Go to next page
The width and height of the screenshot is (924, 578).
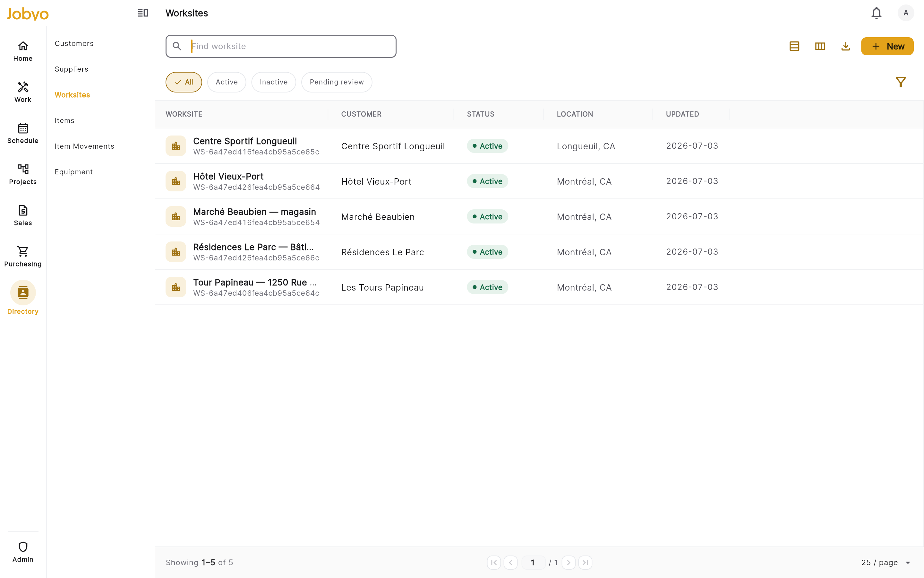(x=569, y=562)
